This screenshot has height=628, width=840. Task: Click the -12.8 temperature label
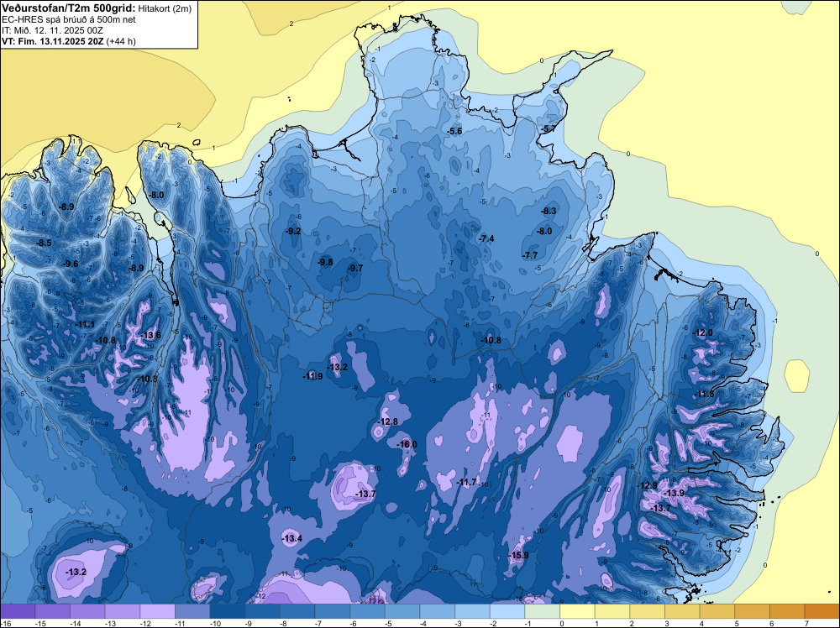pos(388,421)
